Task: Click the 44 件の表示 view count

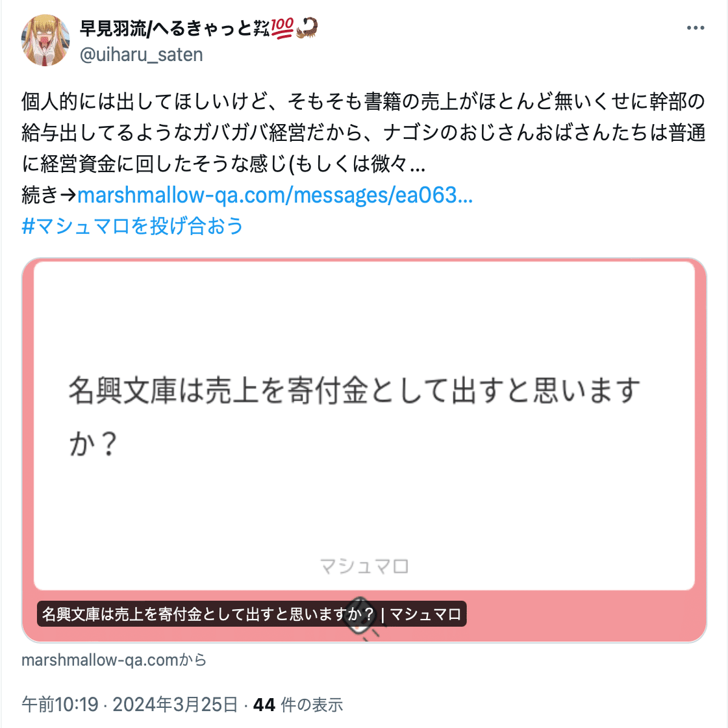Action: coord(298,705)
